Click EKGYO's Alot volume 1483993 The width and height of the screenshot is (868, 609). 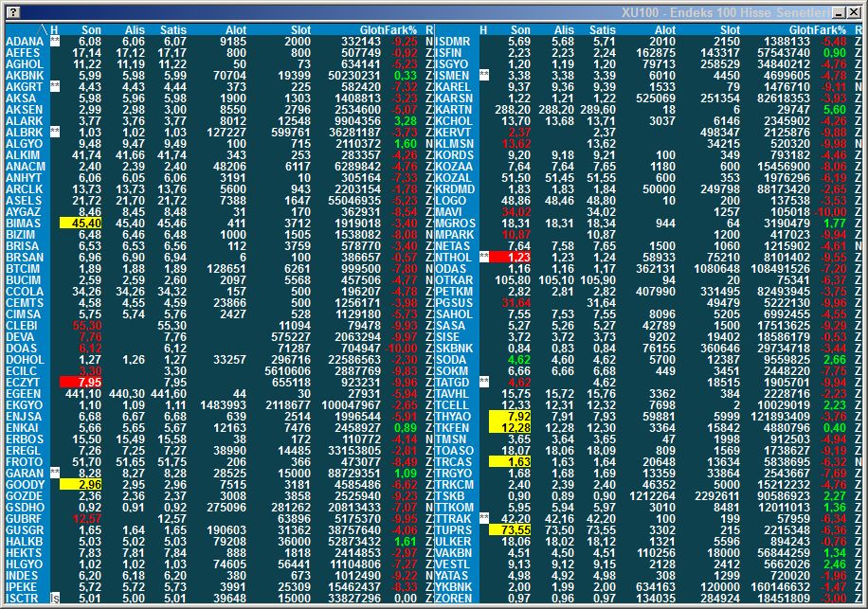click(224, 404)
